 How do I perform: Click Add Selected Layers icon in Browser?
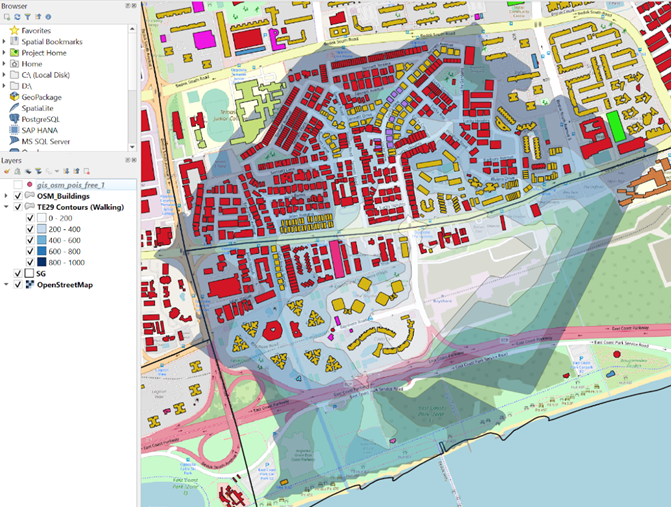(x=6, y=17)
